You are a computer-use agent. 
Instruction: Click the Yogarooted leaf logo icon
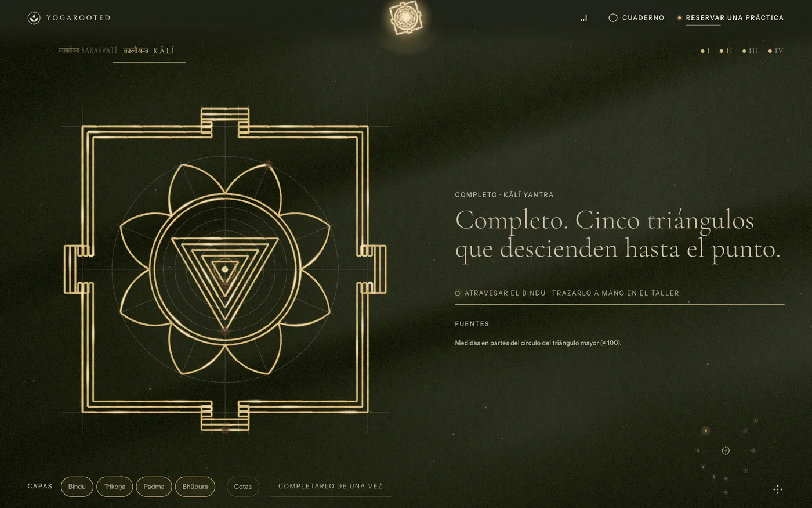coord(34,18)
